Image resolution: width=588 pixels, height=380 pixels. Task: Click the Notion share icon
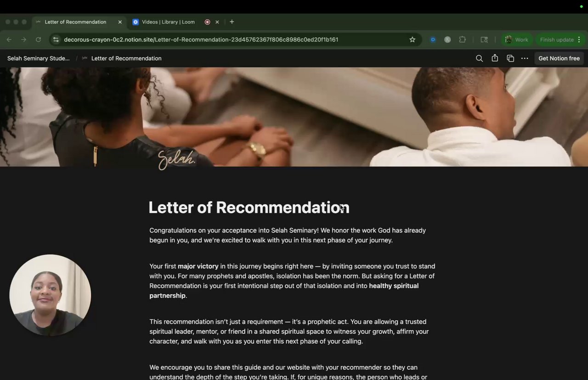tap(495, 58)
